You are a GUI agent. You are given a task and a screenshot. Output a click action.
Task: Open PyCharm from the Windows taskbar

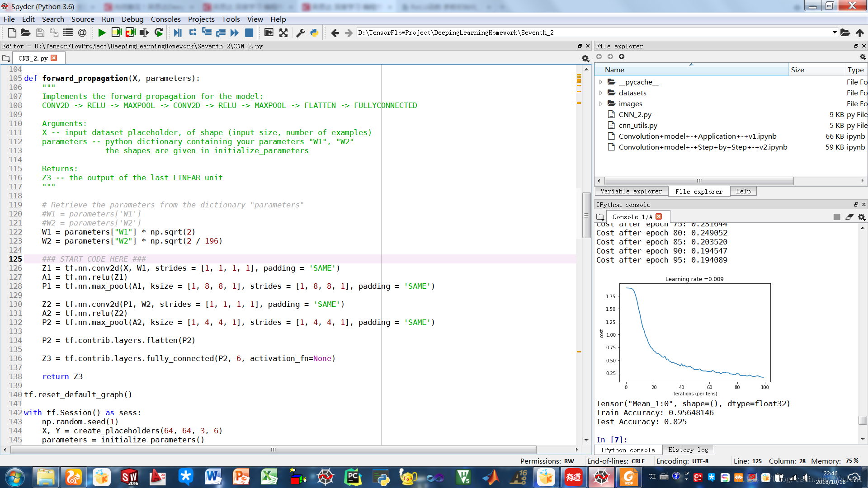coord(353,477)
